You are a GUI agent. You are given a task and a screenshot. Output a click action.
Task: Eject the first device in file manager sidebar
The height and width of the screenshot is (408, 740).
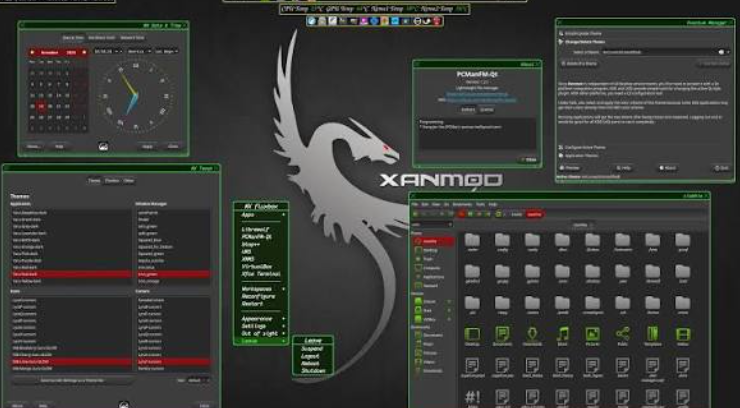449,301
